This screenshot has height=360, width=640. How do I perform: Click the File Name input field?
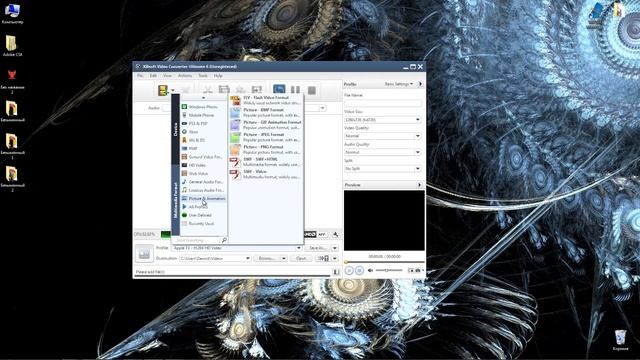click(x=383, y=103)
